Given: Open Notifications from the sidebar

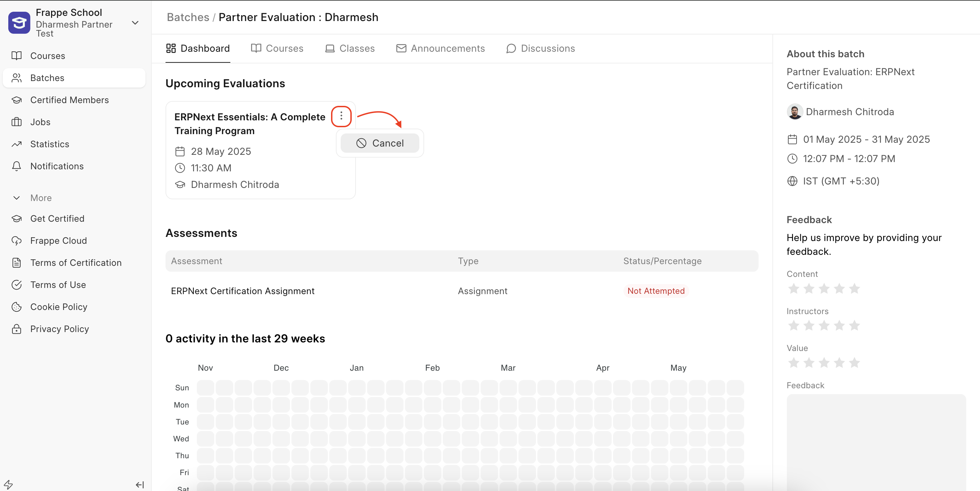Looking at the screenshot, I should 74,166.
